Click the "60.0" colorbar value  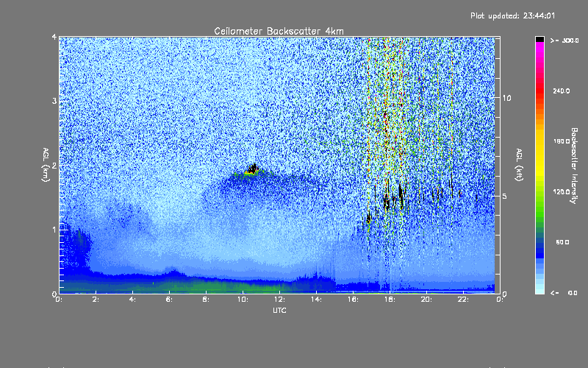pos(563,242)
